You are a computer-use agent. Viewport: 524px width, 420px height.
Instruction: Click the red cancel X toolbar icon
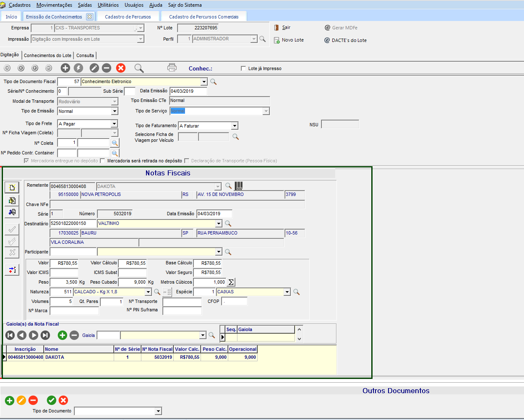coord(121,68)
